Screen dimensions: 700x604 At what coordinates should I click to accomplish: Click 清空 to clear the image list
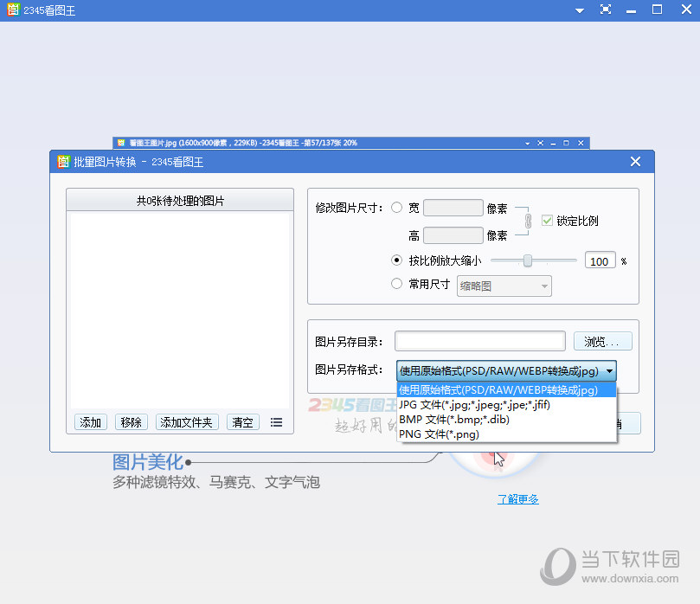[242, 421]
